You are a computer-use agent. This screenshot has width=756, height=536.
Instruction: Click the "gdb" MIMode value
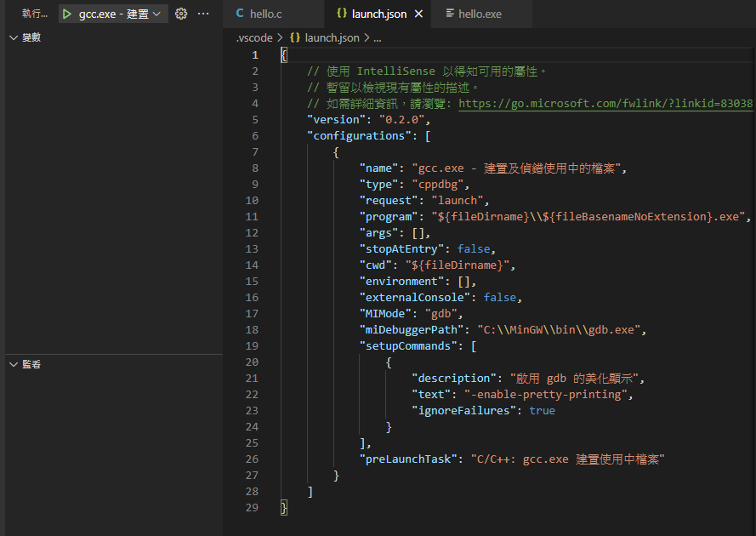coord(441,314)
